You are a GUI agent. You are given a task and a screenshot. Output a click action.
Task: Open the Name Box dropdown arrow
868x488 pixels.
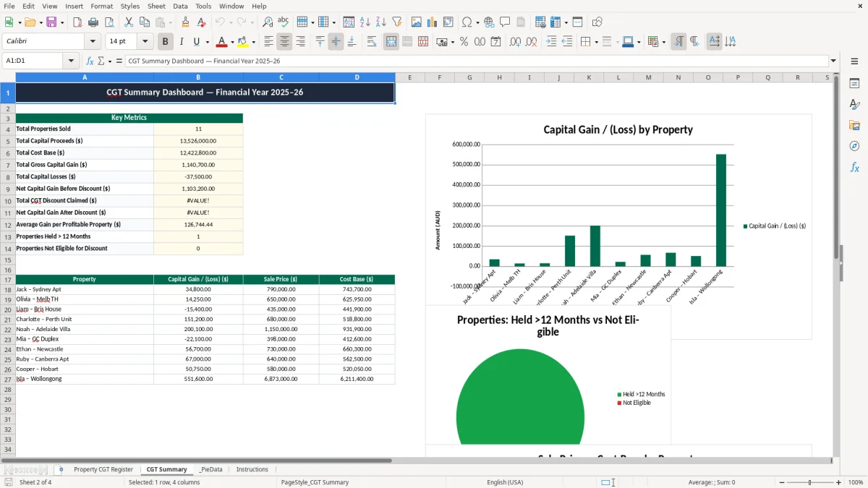(x=71, y=61)
